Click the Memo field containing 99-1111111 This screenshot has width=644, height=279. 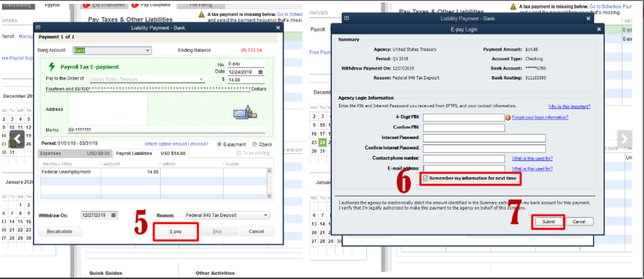tap(166, 130)
